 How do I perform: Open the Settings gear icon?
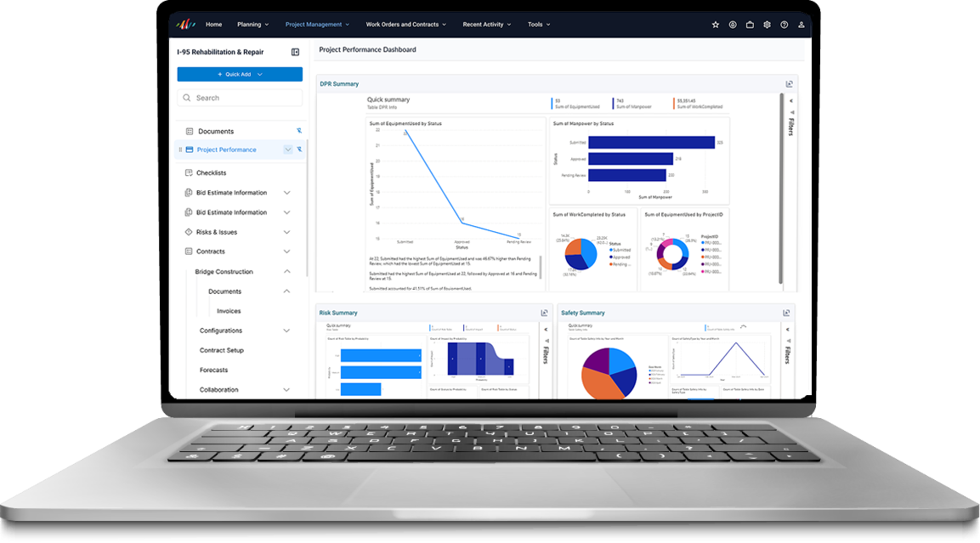tap(767, 25)
